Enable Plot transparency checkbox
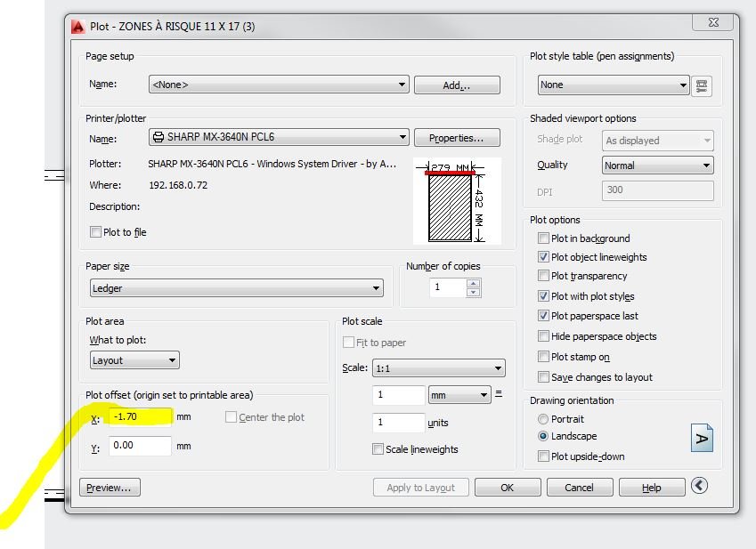This screenshot has height=549, width=756. point(543,276)
